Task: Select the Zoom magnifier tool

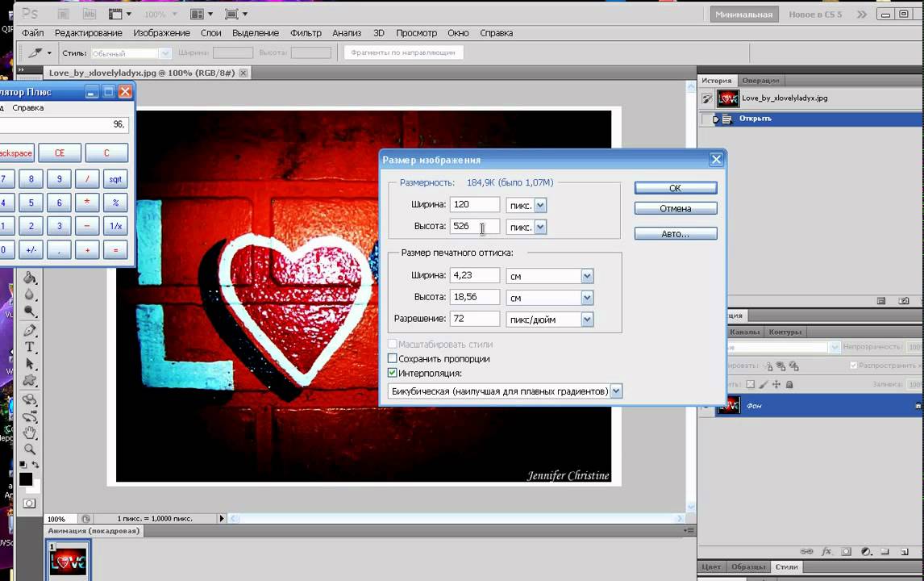Action: [30, 449]
